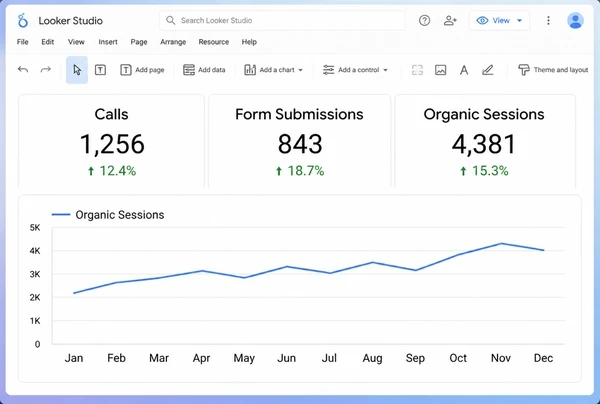Select the Form Submissions value 843
Viewport: 600px width, 404px height.
coord(300,144)
